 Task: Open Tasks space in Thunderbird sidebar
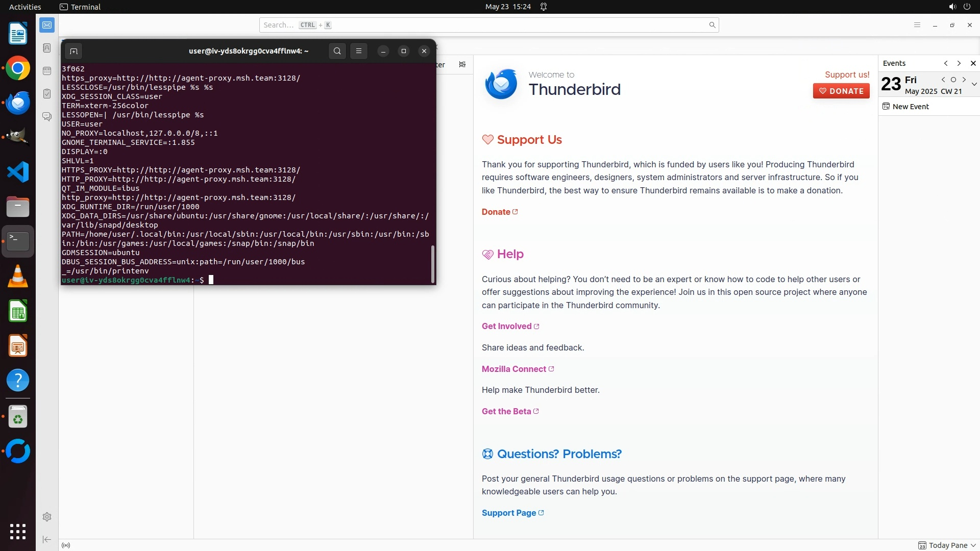tap(47, 94)
